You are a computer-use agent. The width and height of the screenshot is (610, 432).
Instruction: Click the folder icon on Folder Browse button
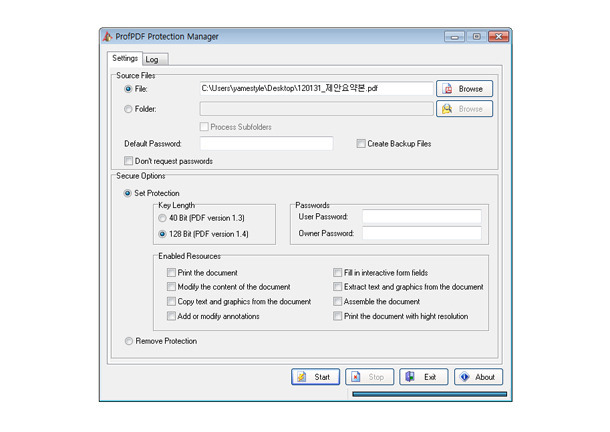447,109
